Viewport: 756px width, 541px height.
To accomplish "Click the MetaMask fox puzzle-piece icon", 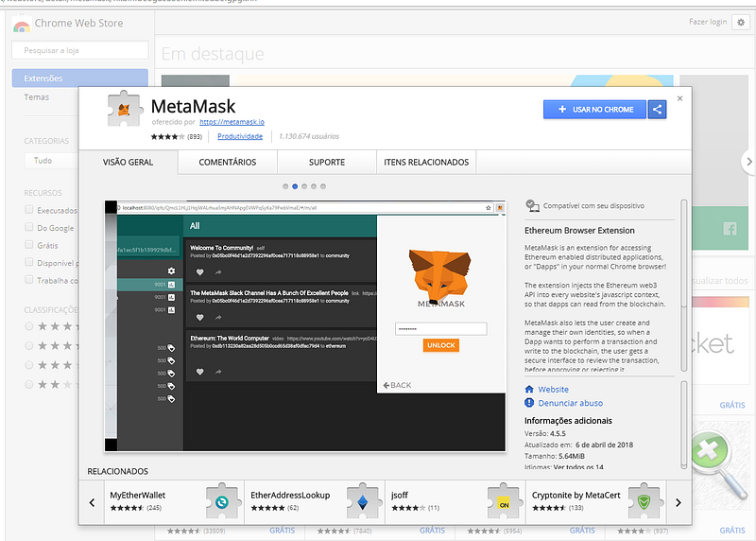I will (x=125, y=109).
